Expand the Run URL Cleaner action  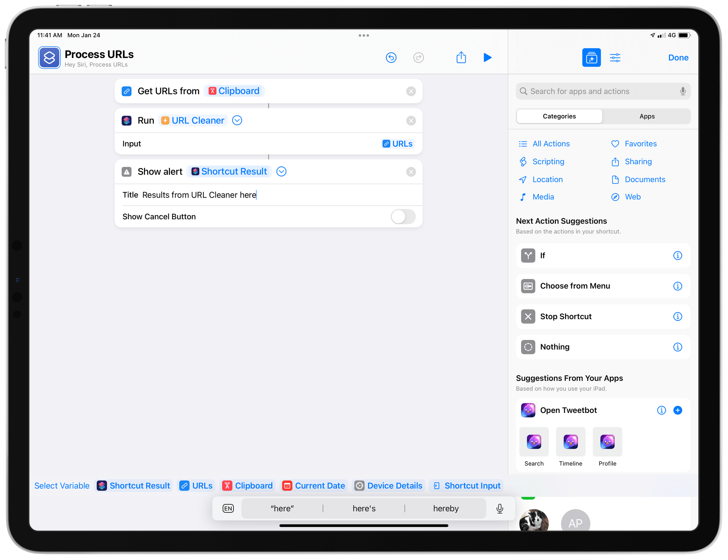pos(238,120)
